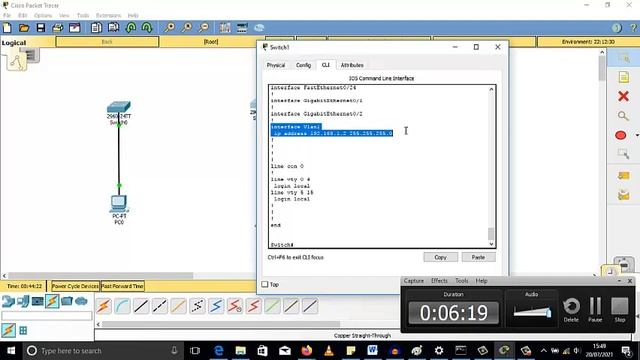
Task: Switch to the Config tab in Switch1
Action: coord(303,65)
